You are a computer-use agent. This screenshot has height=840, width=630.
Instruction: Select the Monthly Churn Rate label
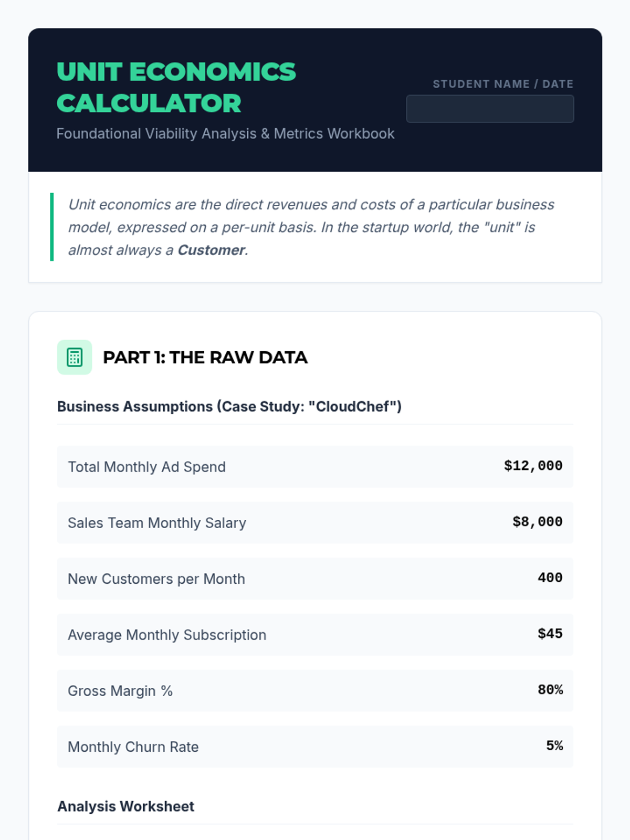click(133, 747)
